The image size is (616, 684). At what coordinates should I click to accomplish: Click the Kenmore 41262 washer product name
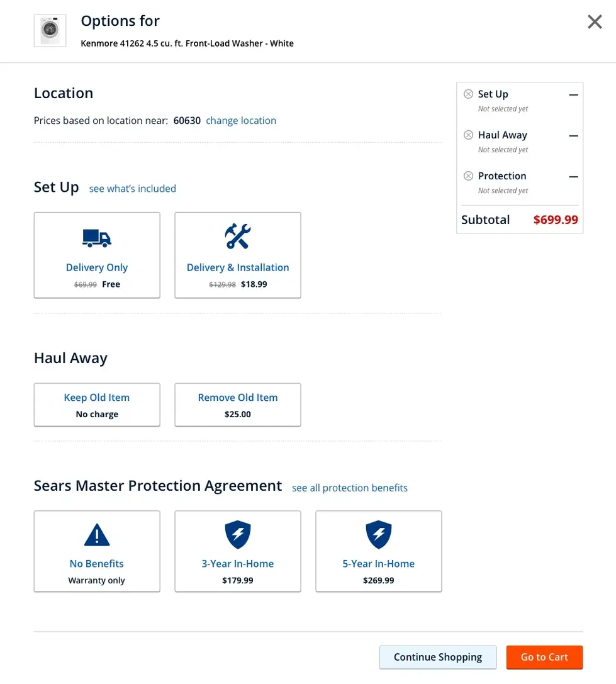click(x=187, y=43)
